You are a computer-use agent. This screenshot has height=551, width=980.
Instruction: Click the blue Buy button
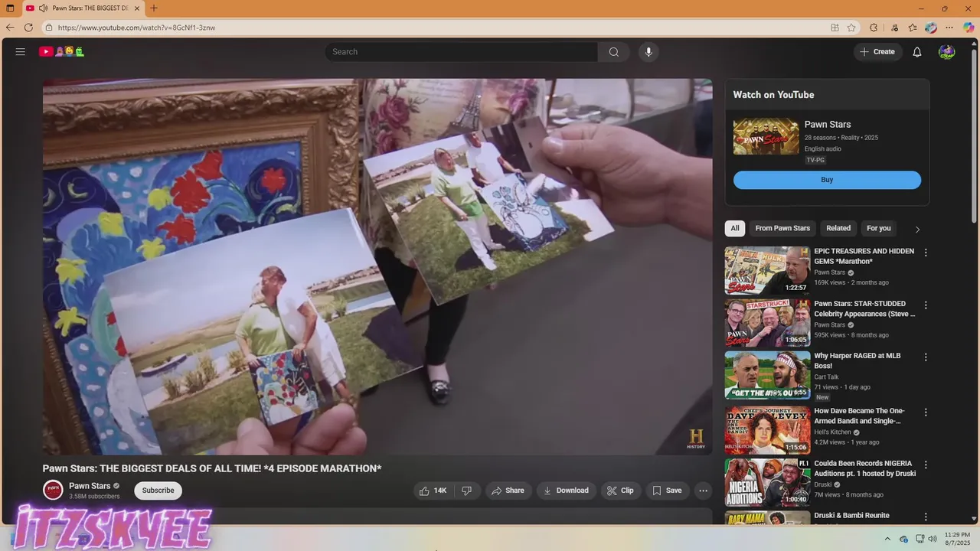pos(827,180)
